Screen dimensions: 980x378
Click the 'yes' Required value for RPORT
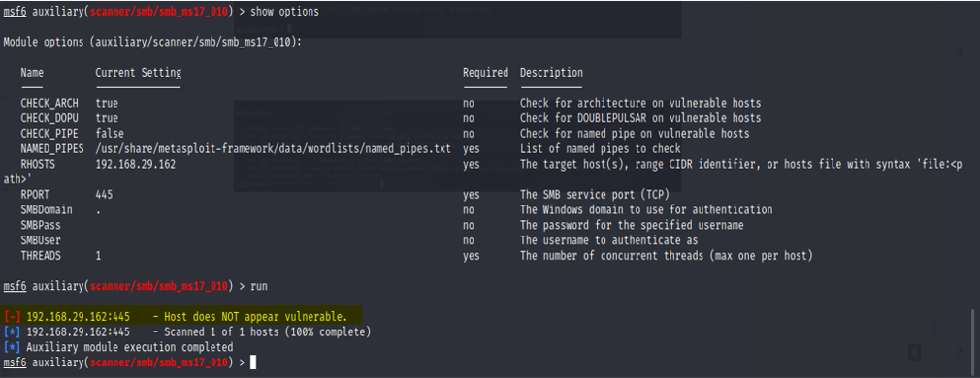point(471,194)
